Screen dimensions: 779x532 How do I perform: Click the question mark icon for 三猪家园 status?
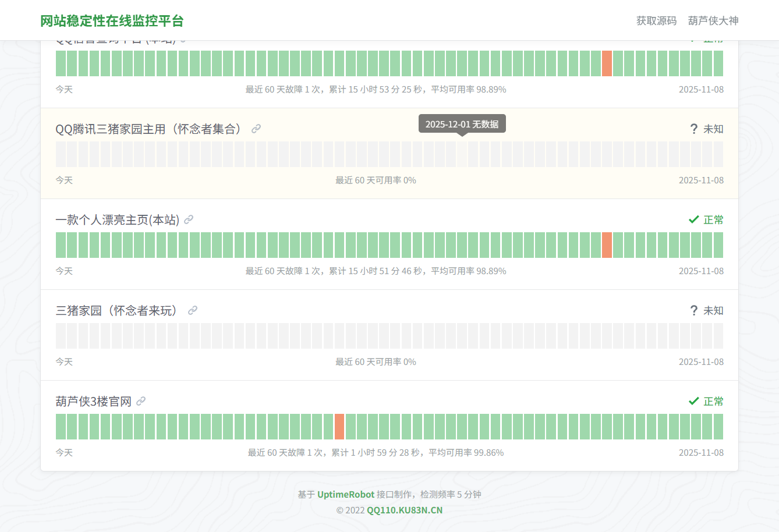tap(693, 310)
